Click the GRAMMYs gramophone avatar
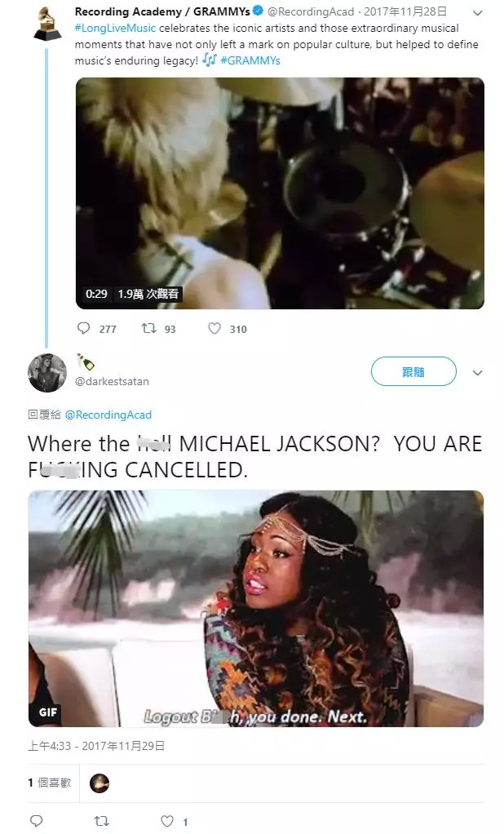 pos(47,22)
